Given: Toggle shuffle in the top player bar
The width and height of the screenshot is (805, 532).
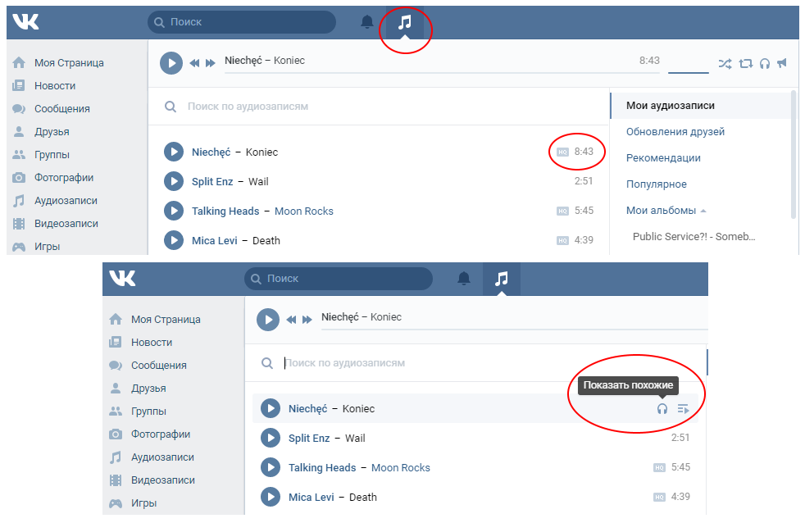Looking at the screenshot, I should click(x=725, y=63).
